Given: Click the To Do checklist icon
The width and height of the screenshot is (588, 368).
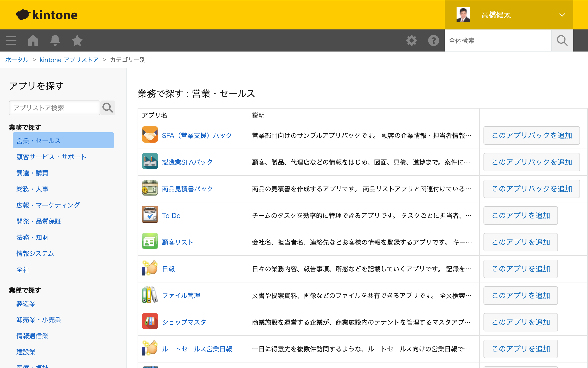Looking at the screenshot, I should (x=150, y=214).
